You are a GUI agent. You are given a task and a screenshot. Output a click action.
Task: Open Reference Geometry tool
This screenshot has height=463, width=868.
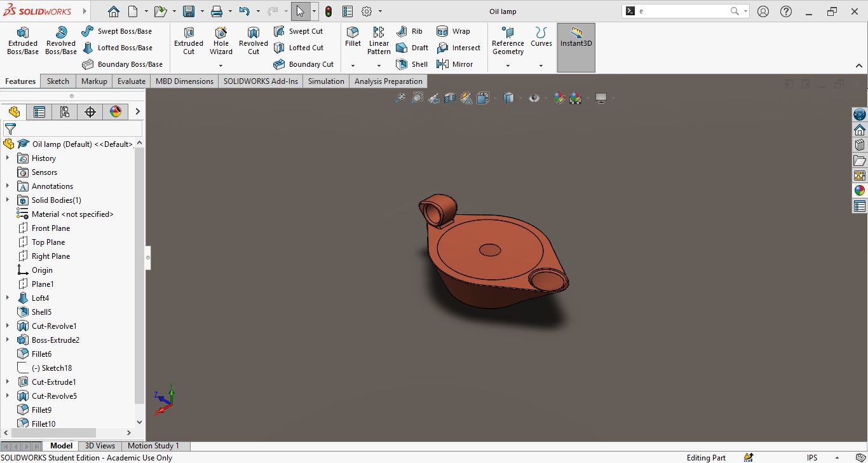coord(508,41)
